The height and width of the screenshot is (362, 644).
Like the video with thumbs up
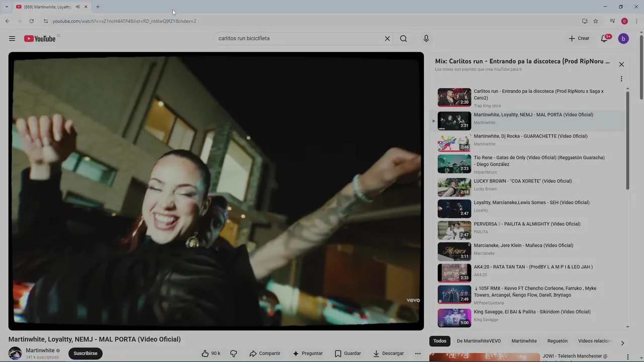pyautogui.click(x=211, y=353)
